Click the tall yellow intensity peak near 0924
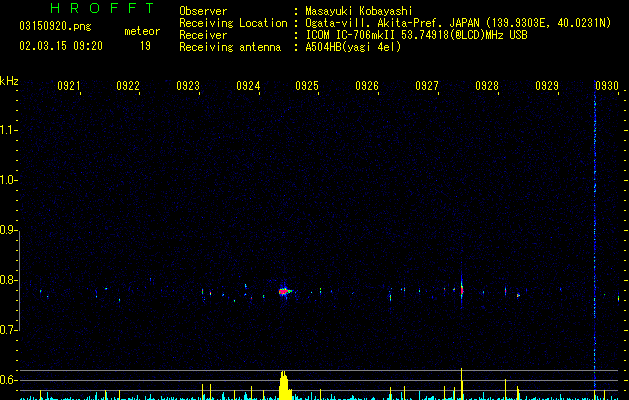 pos(284,386)
